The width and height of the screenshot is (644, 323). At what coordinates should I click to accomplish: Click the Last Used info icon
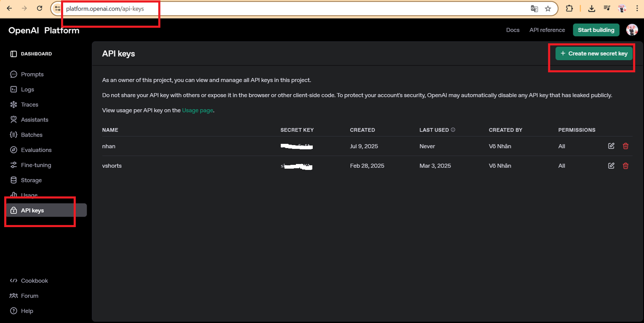pos(453,130)
